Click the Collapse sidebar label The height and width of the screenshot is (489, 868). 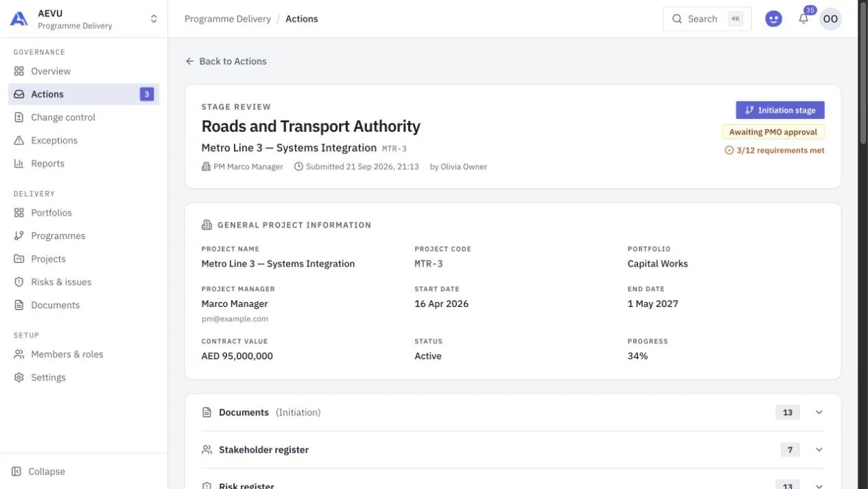47,472
